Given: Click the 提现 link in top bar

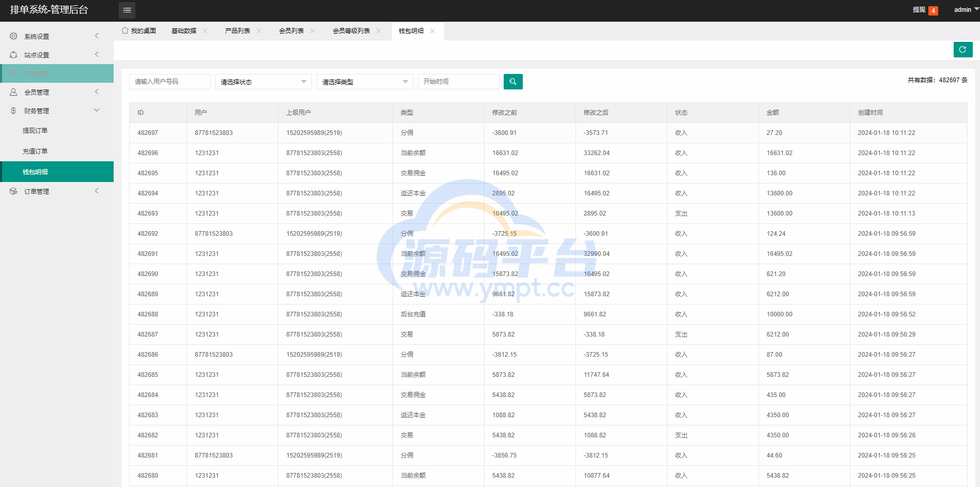Looking at the screenshot, I should [919, 10].
